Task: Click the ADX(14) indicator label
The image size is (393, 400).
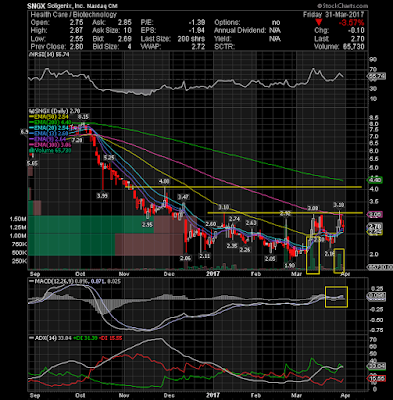Action: (x=43, y=338)
